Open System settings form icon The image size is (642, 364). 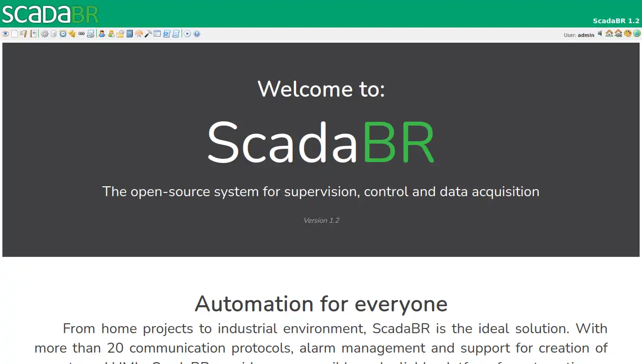click(157, 34)
